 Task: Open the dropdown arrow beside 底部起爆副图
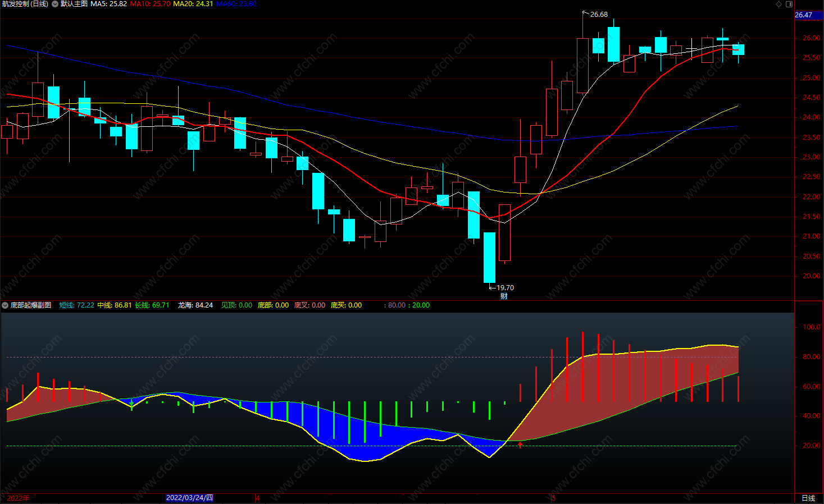(5, 305)
